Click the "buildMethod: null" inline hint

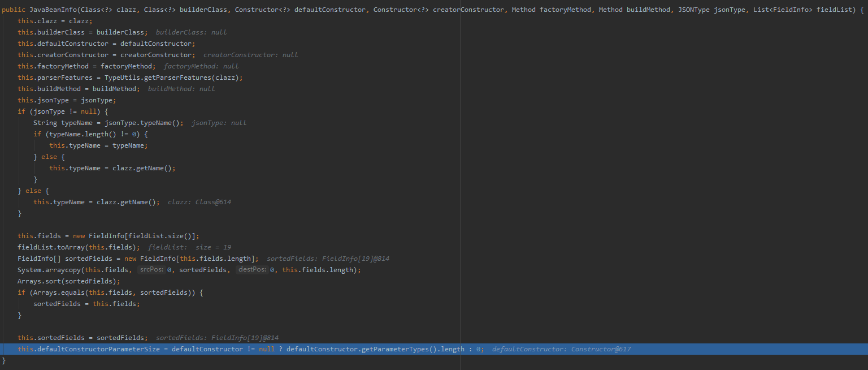[181, 89]
